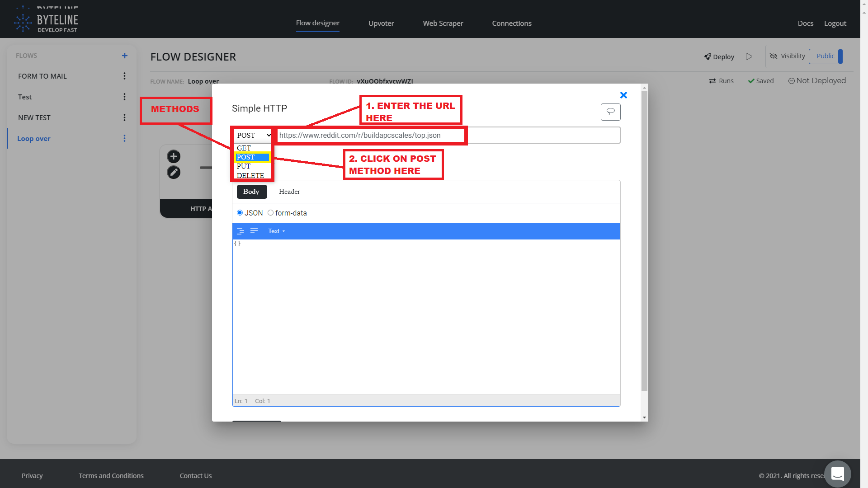Click inside the JSON body editor
This screenshot has height=488, width=868.
(426, 317)
